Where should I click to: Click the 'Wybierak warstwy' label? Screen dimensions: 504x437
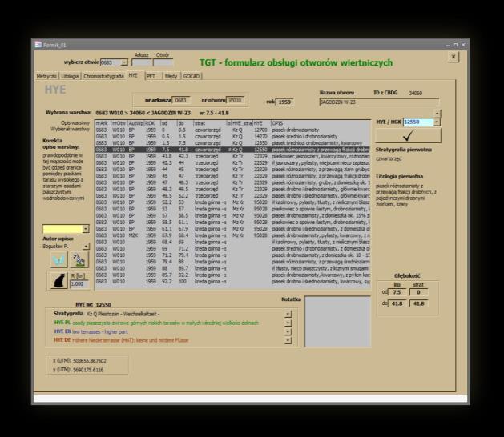pos(70,129)
